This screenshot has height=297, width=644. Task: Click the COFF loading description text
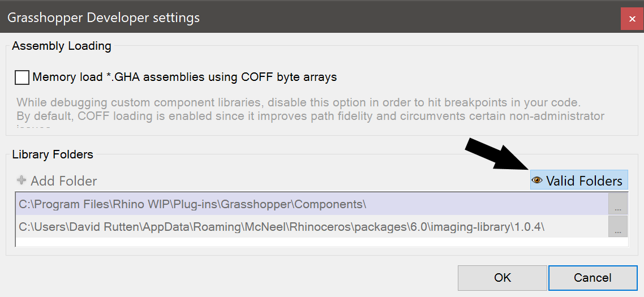(310, 117)
